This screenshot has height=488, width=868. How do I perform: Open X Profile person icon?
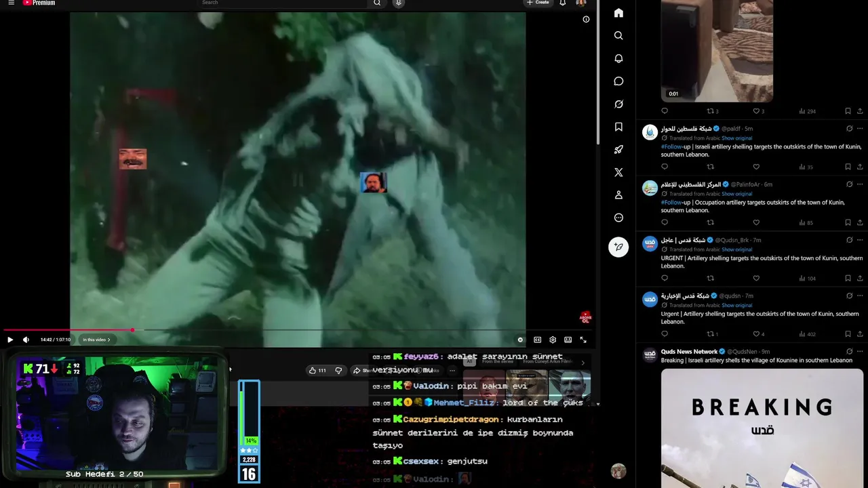tap(618, 195)
